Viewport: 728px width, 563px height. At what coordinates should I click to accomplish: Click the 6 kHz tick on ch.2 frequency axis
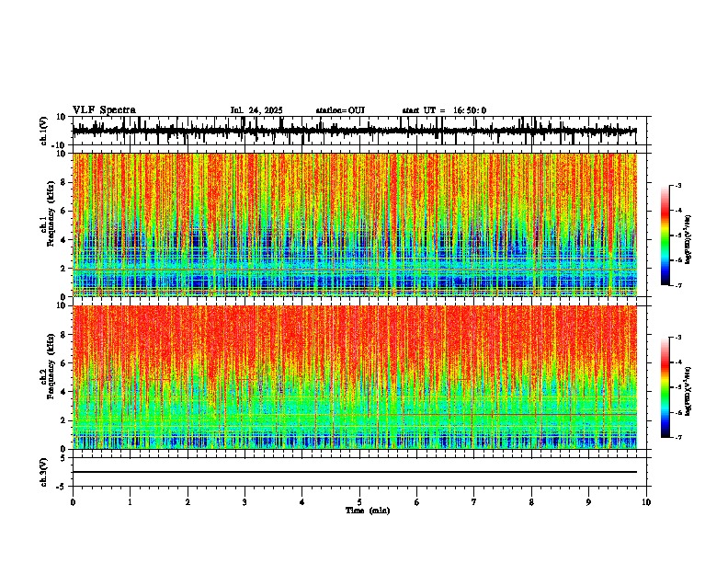(x=63, y=363)
